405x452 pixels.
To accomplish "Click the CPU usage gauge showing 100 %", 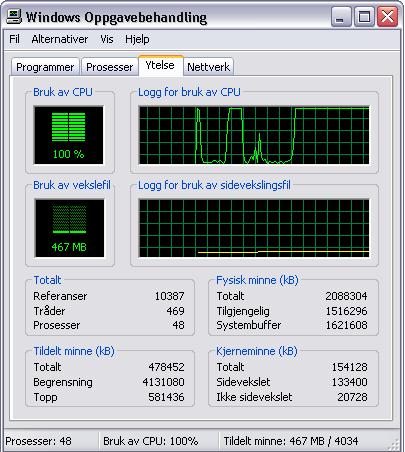I will tap(69, 135).
